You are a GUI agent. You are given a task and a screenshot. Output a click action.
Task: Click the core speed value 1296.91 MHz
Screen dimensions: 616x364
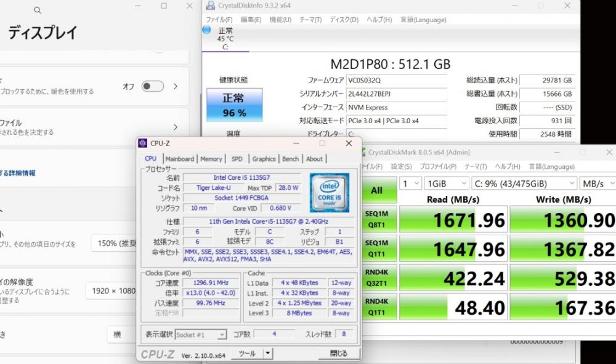(x=211, y=283)
